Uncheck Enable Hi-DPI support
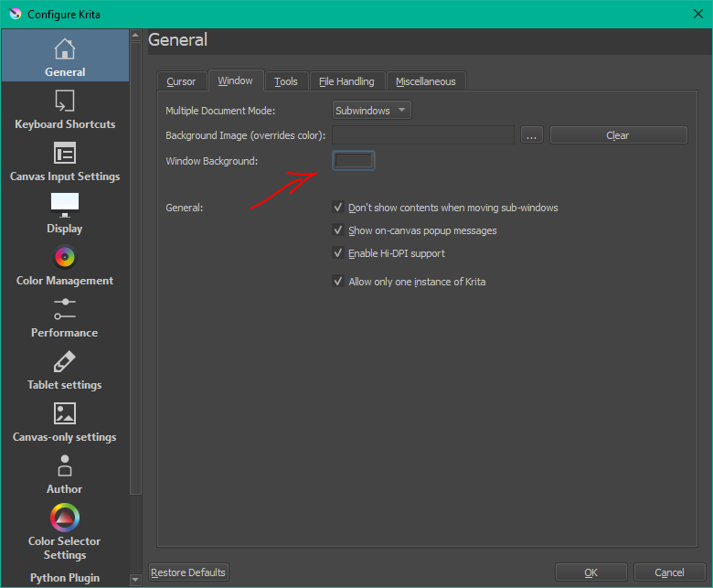 pyautogui.click(x=339, y=253)
